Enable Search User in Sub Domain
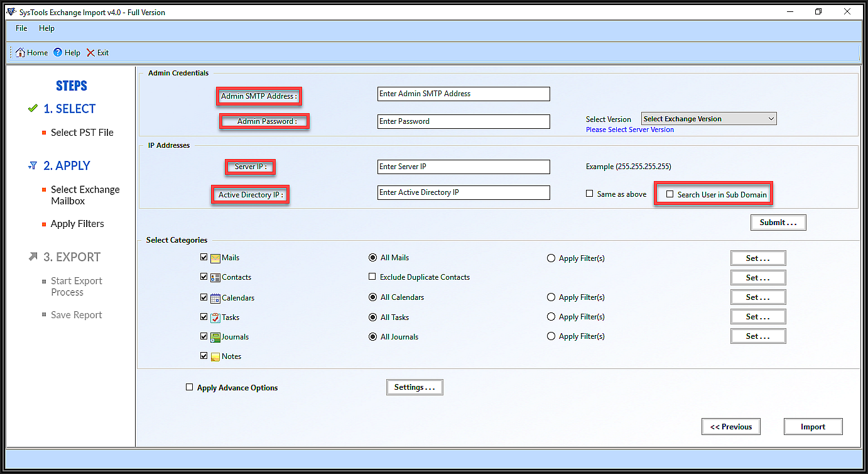Viewport: 868px width, 474px height. [670, 194]
